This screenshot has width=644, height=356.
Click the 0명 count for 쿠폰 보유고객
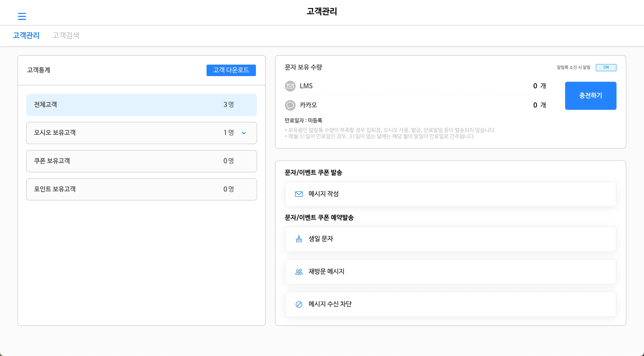pos(228,161)
